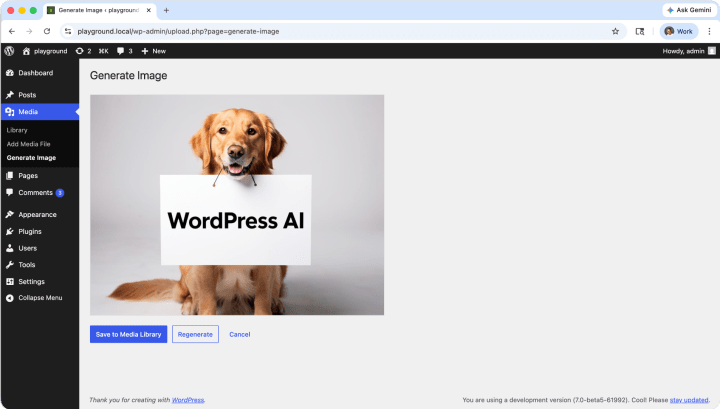This screenshot has height=409, width=720.
Task: Click the Regenerate button
Action: point(195,334)
